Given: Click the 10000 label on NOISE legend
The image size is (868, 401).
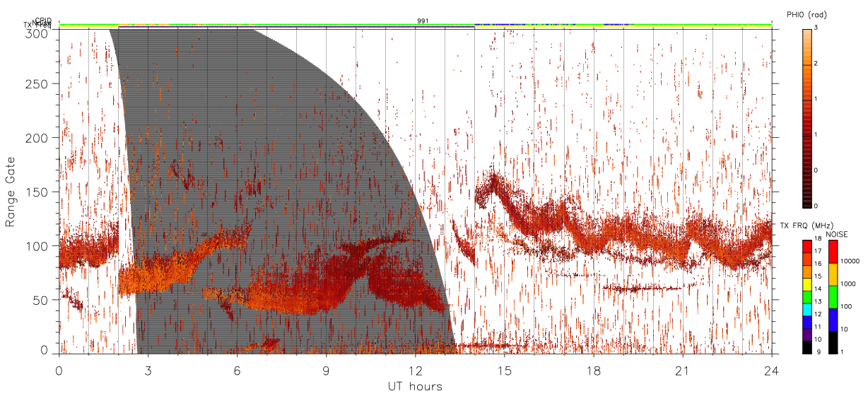Looking at the screenshot, I should coord(851,261).
